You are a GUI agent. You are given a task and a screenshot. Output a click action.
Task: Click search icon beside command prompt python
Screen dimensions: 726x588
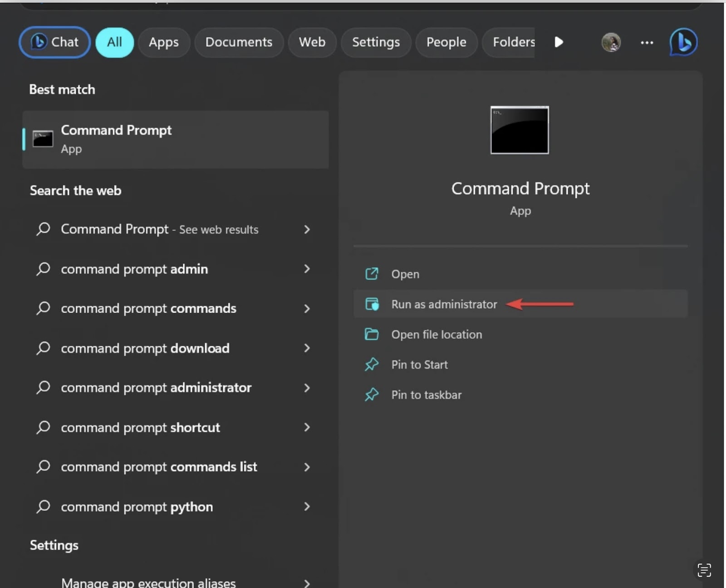[x=43, y=506]
